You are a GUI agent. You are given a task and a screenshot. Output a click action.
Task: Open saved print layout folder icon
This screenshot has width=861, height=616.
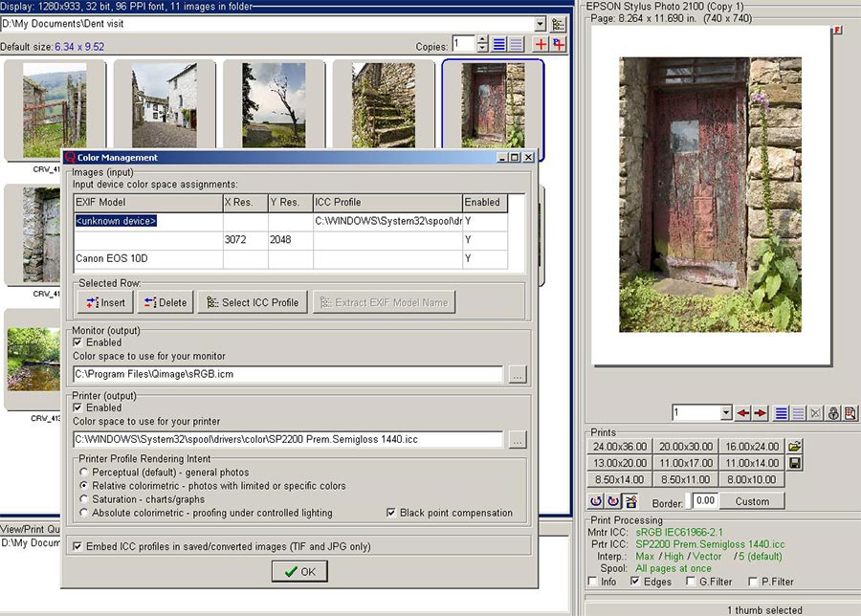click(x=794, y=447)
